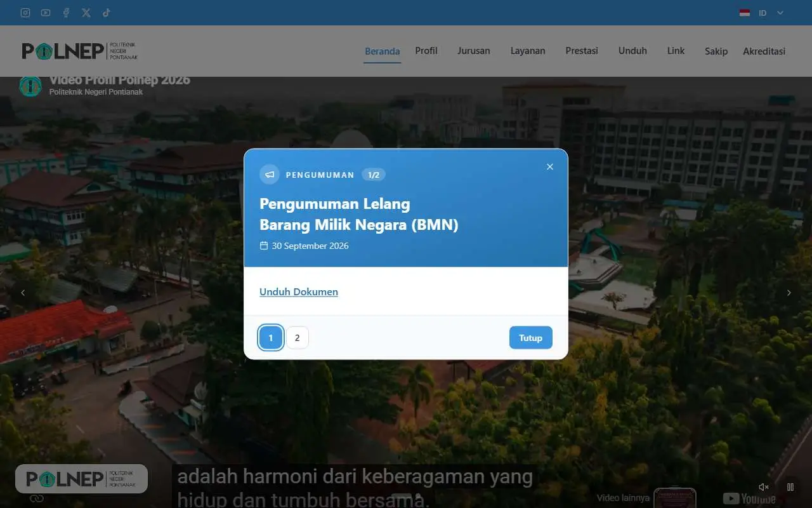Open the YouTube logo on video

coord(749,499)
